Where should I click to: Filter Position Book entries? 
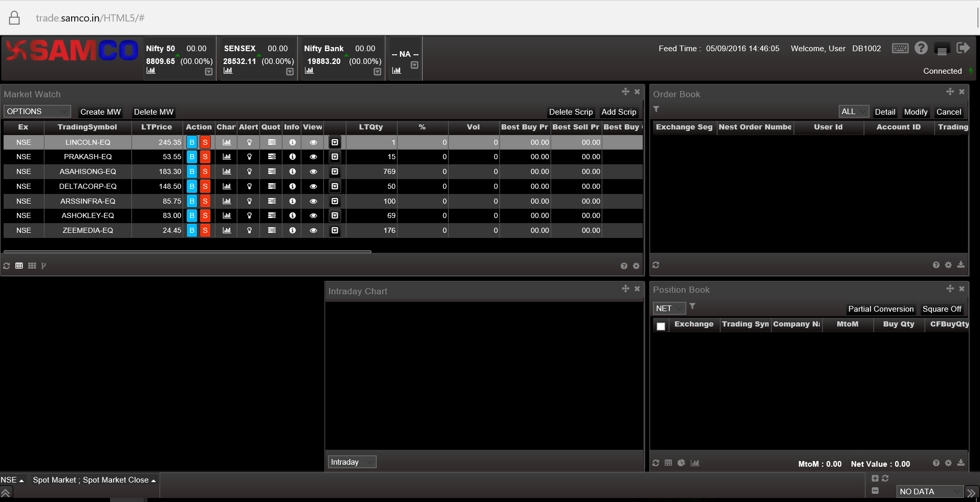point(692,306)
